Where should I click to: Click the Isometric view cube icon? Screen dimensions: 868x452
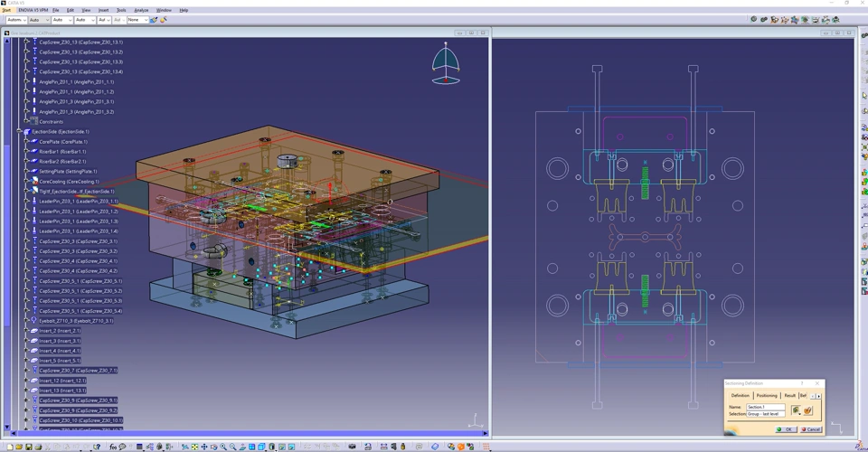(x=261, y=447)
